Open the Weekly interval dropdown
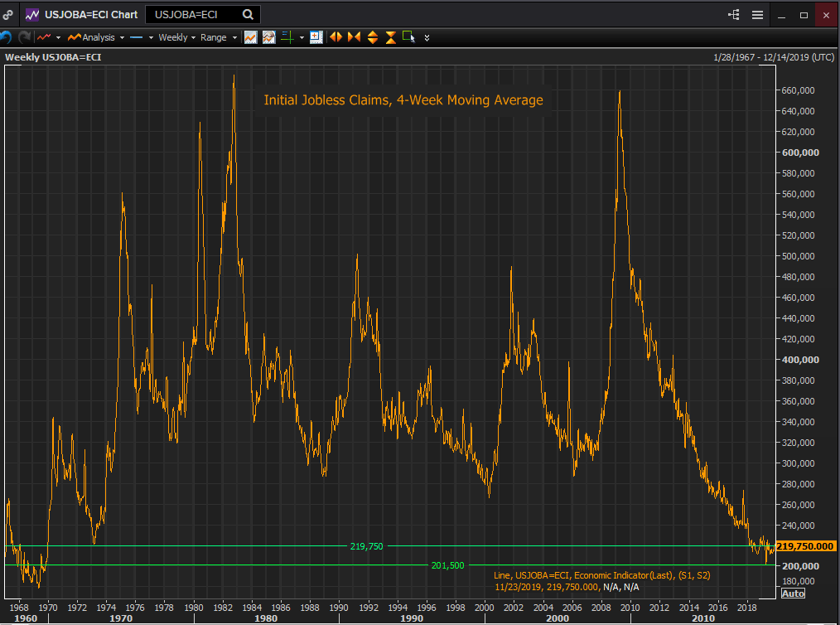This screenshot has height=625, width=840. coord(176,37)
